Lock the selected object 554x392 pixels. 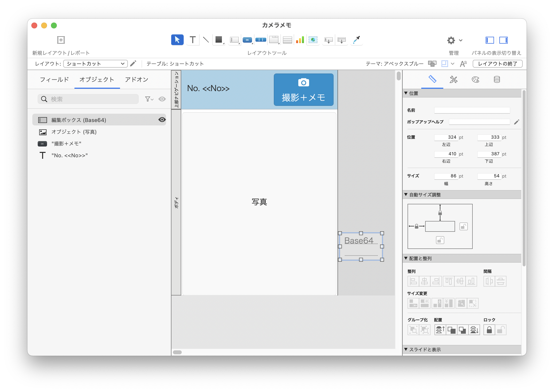click(489, 330)
